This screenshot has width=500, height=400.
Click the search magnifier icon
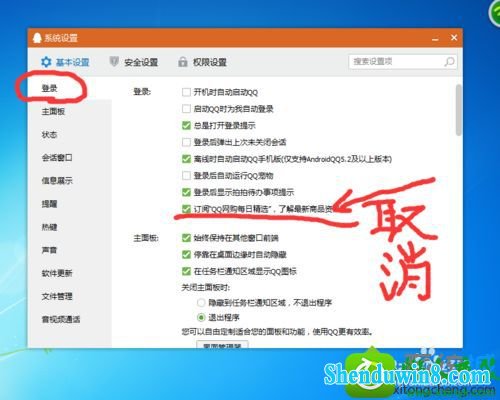click(x=449, y=62)
